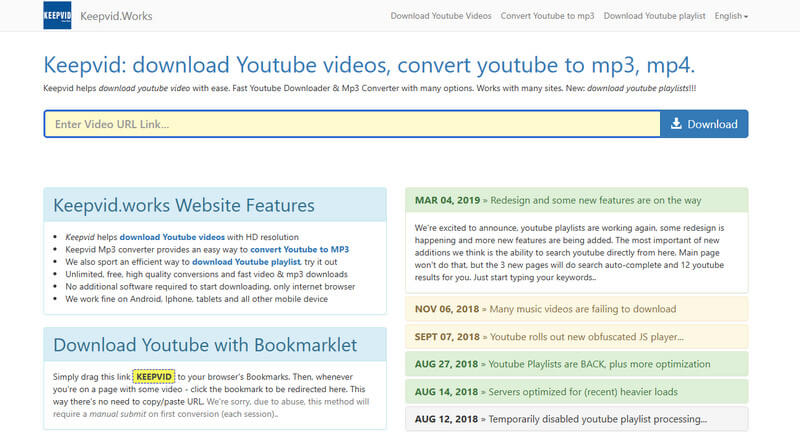Viewport: 800px width, 443px height.
Task: Expand the AUG 27, 2018 news entry
Action: [x=577, y=364]
